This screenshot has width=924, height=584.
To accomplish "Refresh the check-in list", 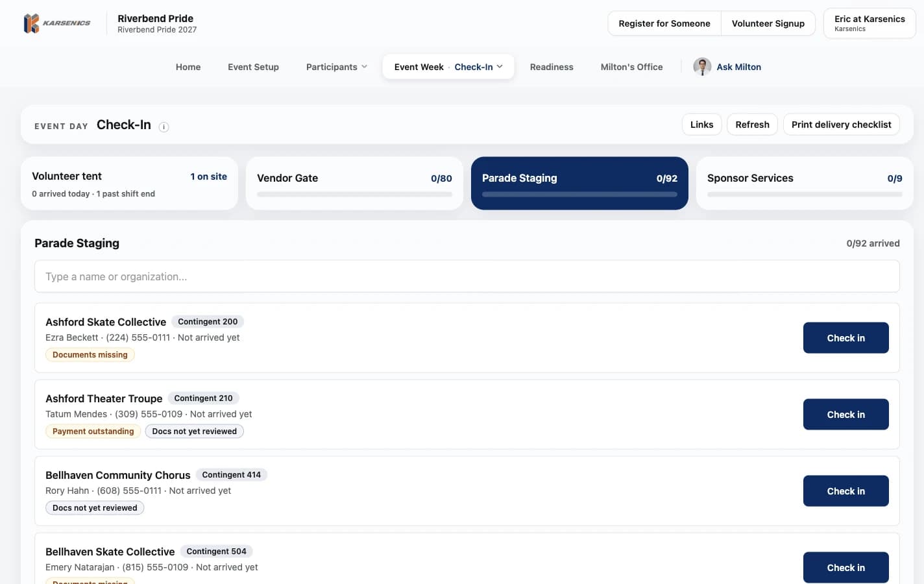I will click(x=752, y=125).
